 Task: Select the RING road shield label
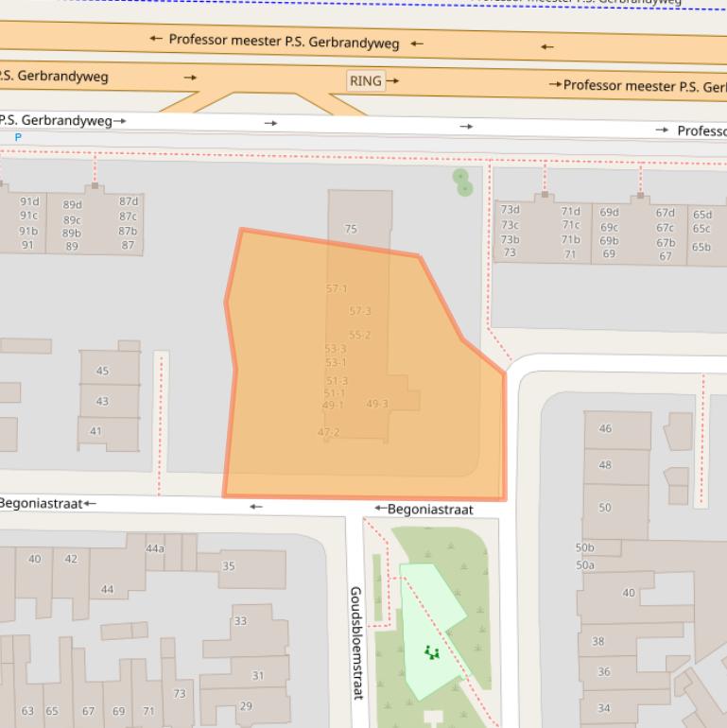pos(365,80)
